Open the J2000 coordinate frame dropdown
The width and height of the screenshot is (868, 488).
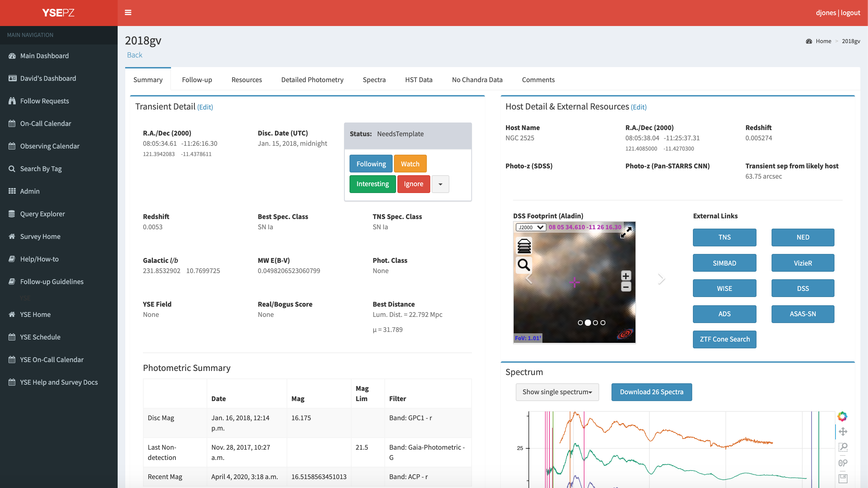coord(531,227)
